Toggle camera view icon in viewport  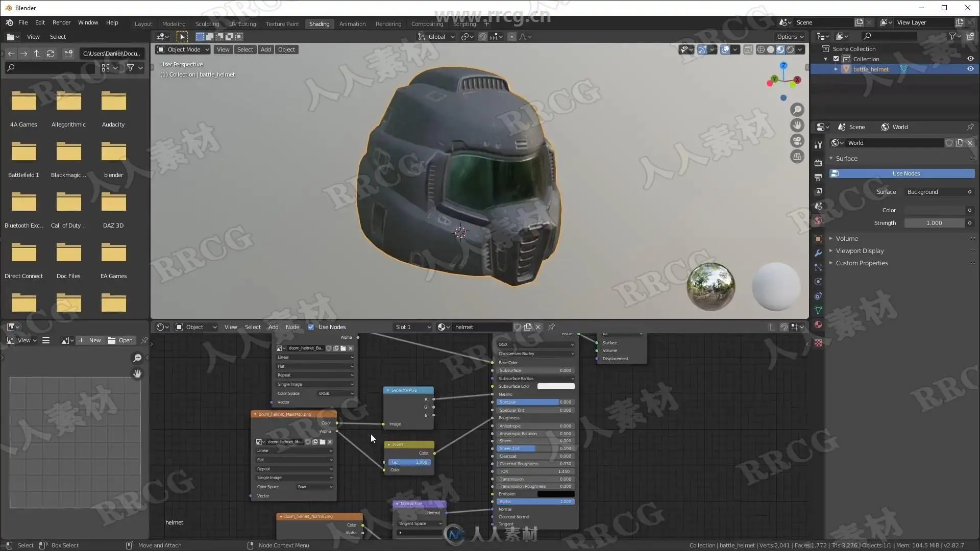click(x=797, y=141)
